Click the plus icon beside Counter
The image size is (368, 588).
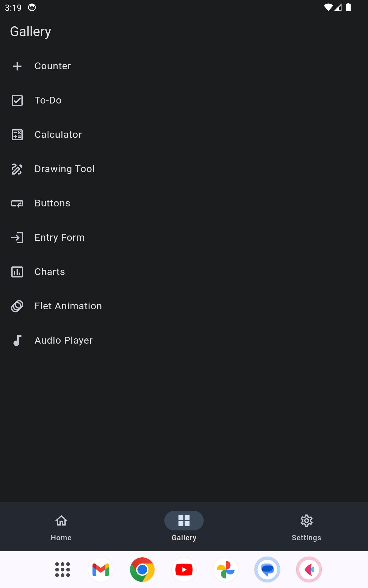(17, 66)
